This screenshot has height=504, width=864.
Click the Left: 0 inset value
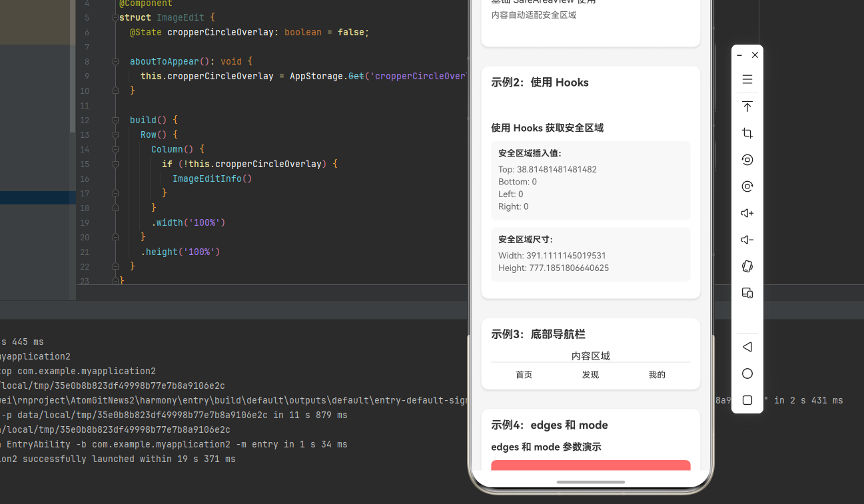[x=511, y=194]
